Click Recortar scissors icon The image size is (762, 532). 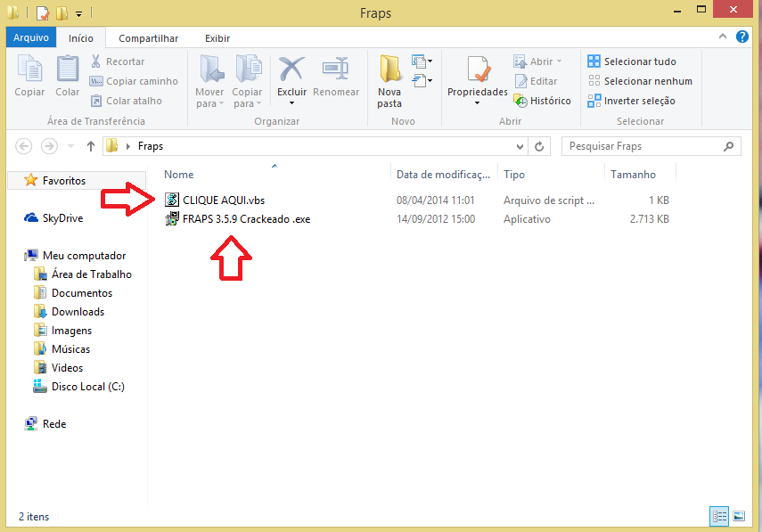pos(95,61)
